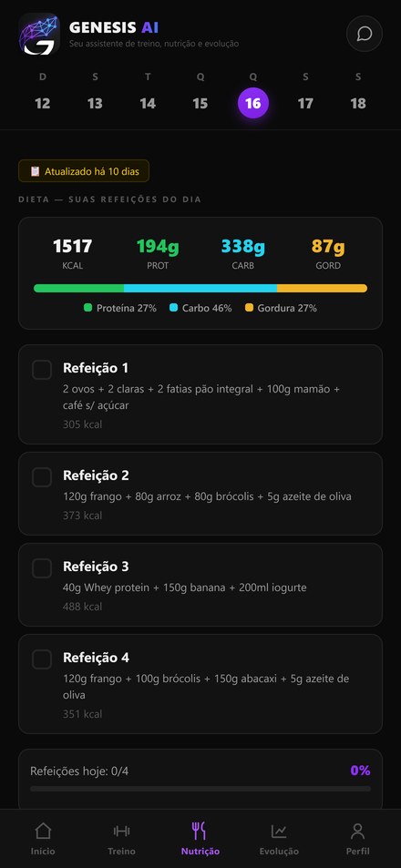The image size is (401, 868).
Task: Go to Início home icon
Action: [x=43, y=831]
